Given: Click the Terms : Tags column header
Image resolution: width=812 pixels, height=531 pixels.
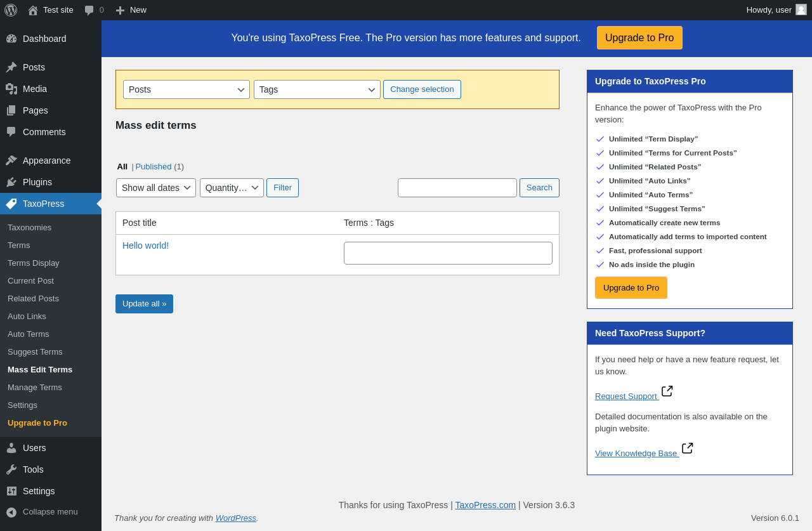Looking at the screenshot, I should [369, 223].
